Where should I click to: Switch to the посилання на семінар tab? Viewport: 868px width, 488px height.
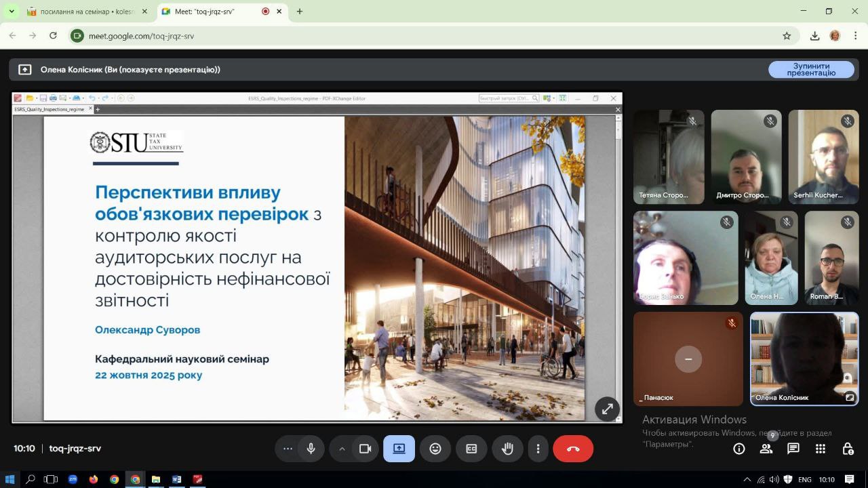click(x=87, y=12)
